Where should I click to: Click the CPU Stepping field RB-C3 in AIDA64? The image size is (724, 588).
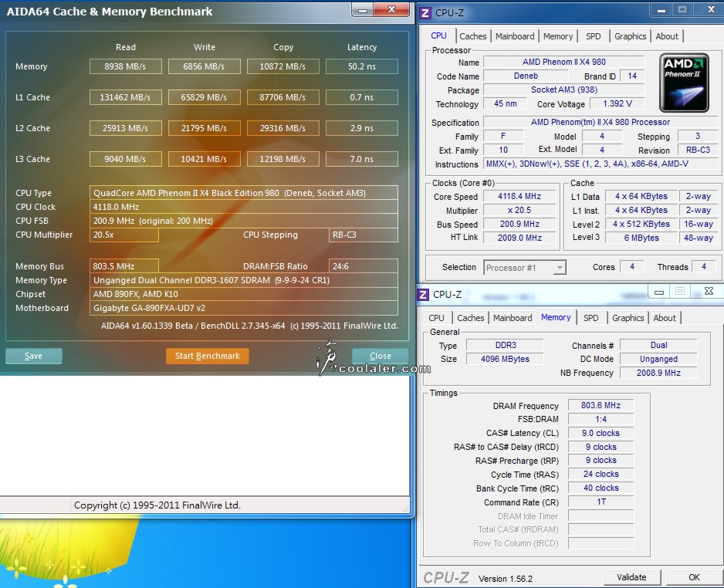pyautogui.click(x=363, y=235)
